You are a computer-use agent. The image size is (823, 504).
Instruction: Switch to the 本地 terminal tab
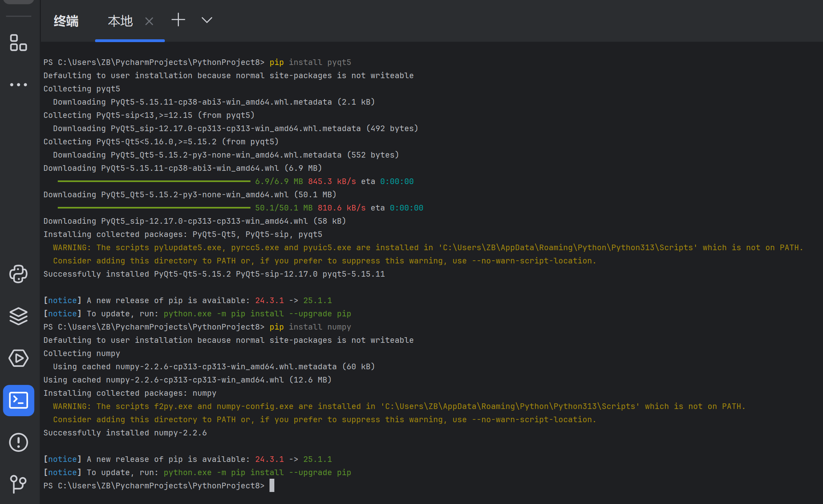pyautogui.click(x=120, y=21)
